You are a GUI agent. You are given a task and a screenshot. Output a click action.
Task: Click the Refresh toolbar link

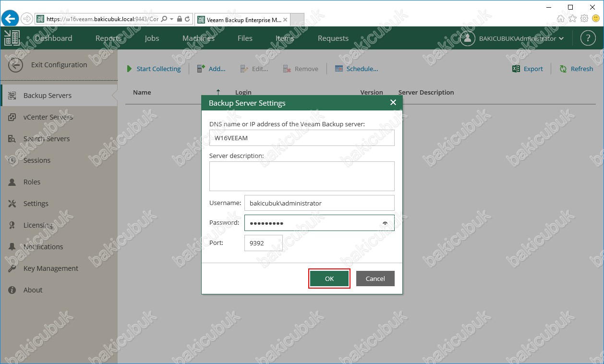(582, 69)
